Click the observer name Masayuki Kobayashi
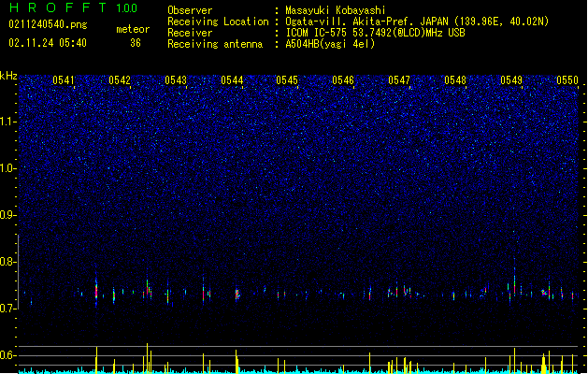 tap(336, 10)
